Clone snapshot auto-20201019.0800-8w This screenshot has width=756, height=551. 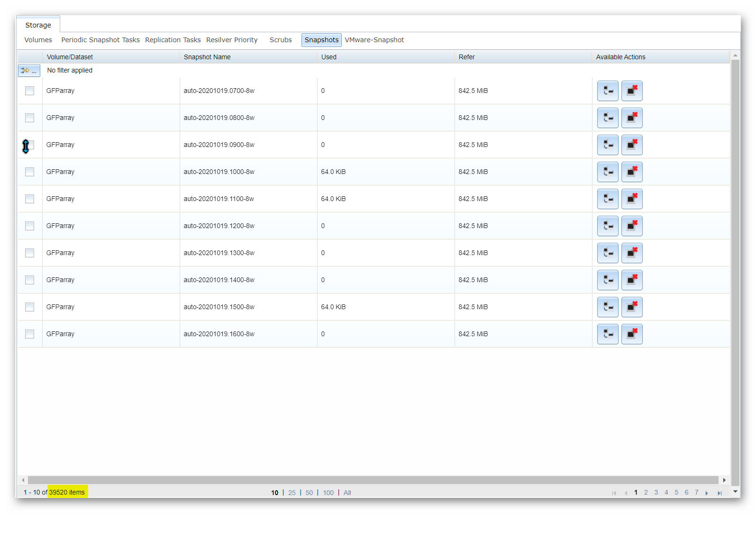pos(608,118)
